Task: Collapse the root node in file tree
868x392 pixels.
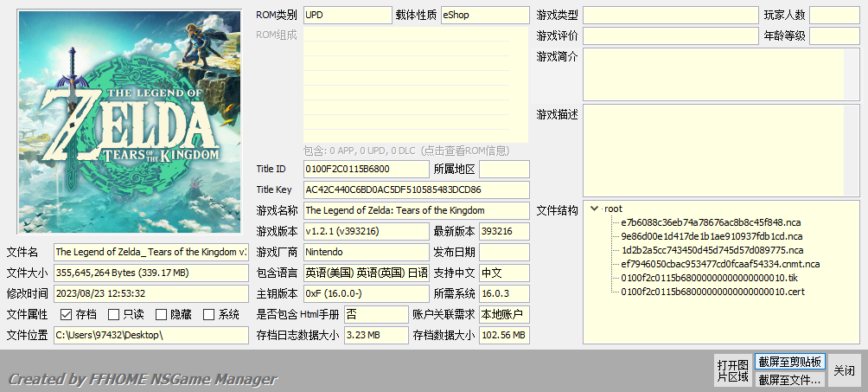Action: (594, 209)
